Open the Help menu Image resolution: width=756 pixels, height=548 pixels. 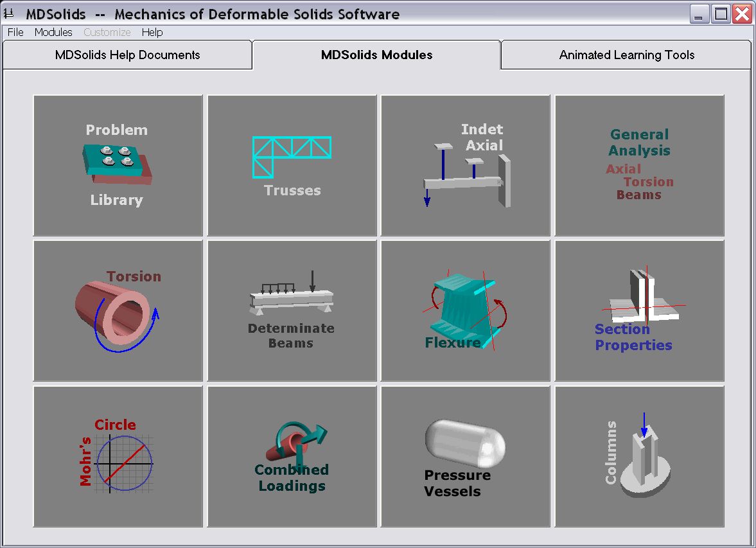click(x=152, y=32)
